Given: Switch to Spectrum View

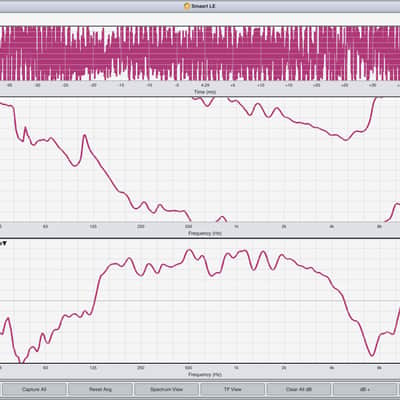Looking at the screenshot, I should pyautogui.click(x=166, y=389).
